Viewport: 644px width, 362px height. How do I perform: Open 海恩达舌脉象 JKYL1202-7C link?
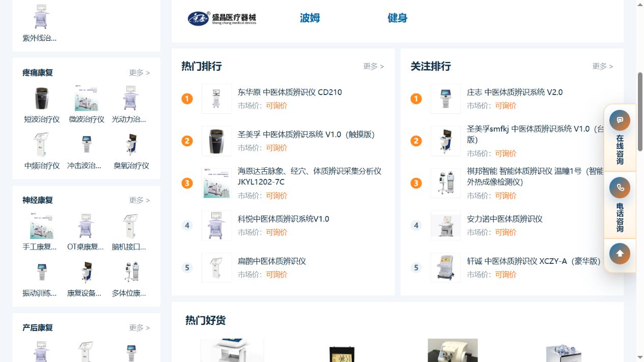click(x=310, y=176)
